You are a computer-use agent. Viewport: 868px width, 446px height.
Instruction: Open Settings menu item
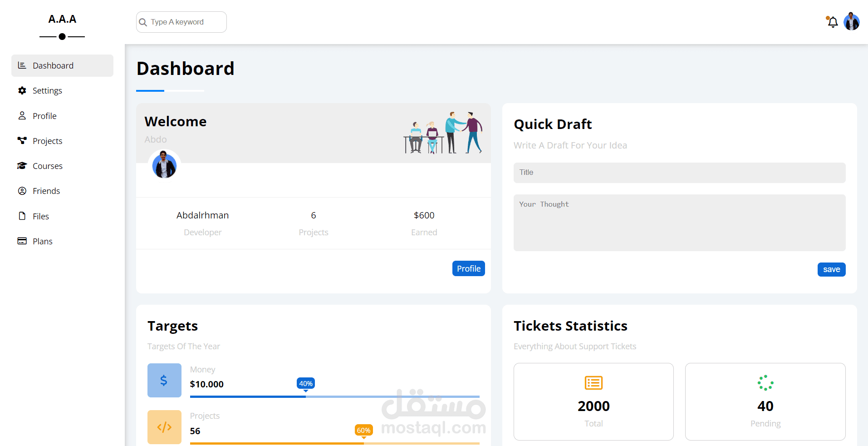coord(62,90)
